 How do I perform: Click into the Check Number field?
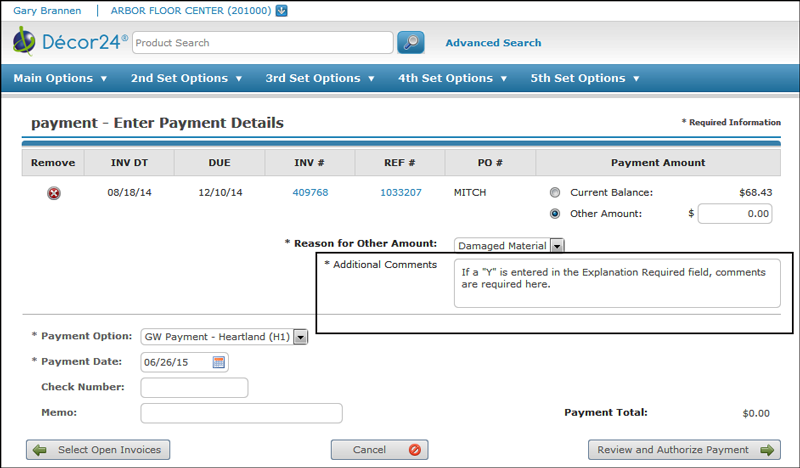194,388
